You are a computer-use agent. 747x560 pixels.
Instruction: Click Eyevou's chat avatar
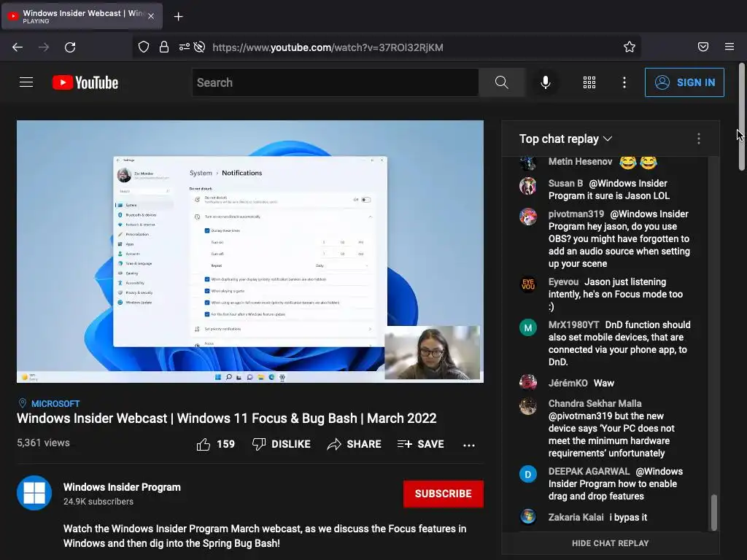point(528,284)
